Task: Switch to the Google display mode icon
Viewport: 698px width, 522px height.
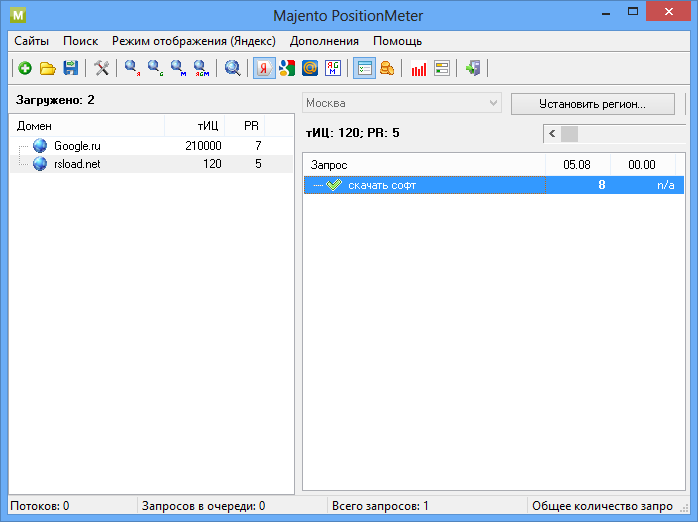Action: (287, 68)
